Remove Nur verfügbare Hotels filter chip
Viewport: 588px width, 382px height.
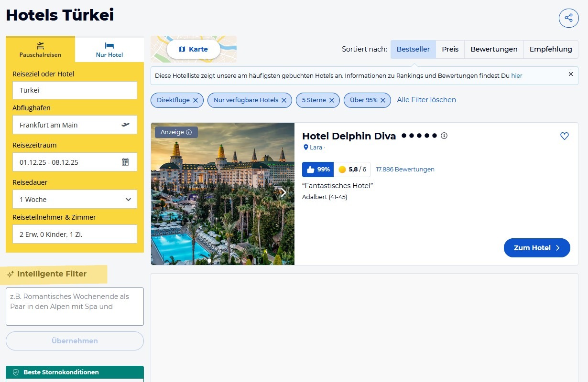tap(283, 100)
